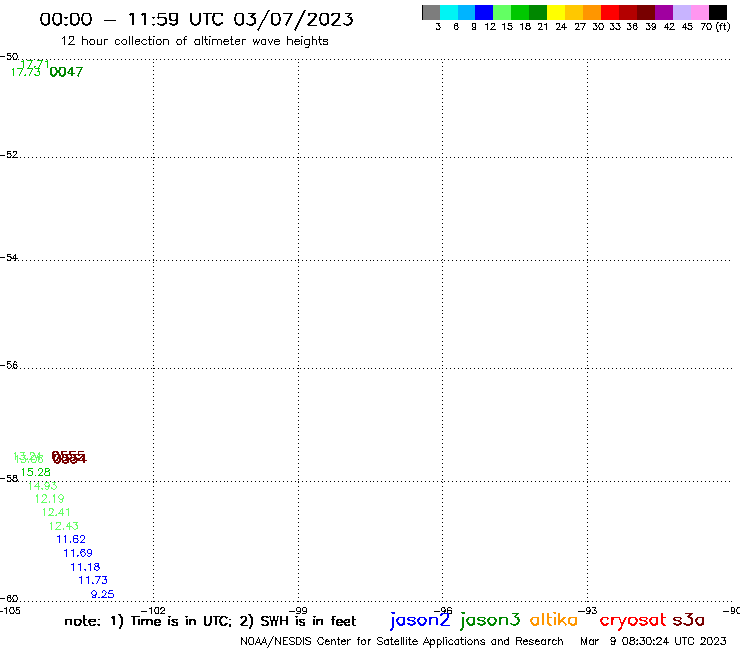The image size is (740, 650).
Task: Click the wave height value 17.73
Action: [x=25, y=72]
